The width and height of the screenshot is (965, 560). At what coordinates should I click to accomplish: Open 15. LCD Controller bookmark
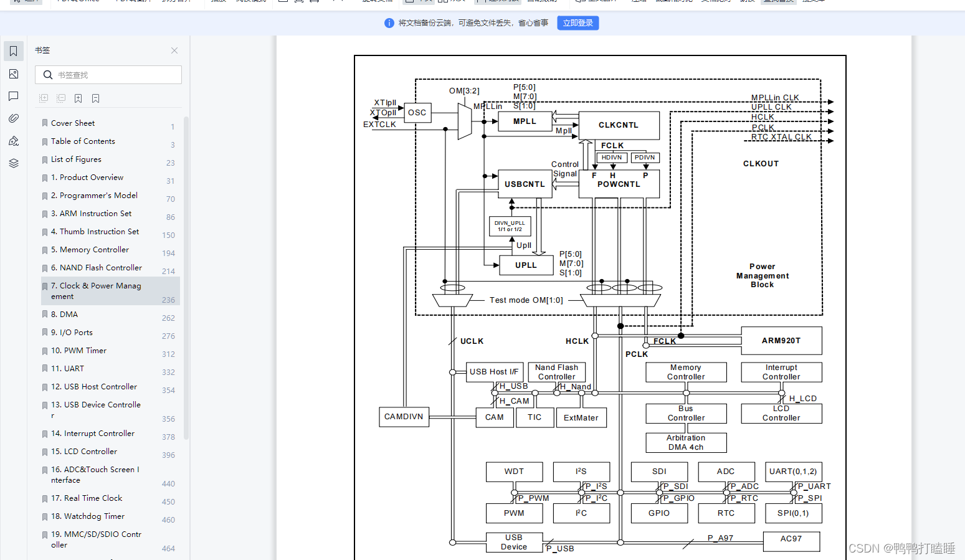(84, 452)
